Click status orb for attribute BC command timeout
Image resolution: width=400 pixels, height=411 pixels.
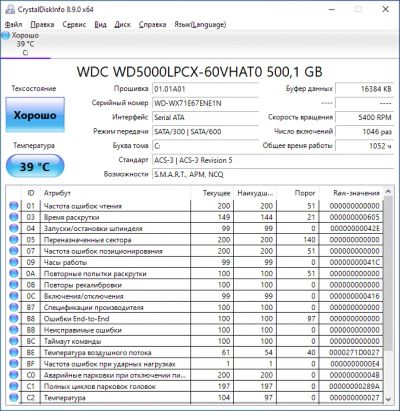14,341
